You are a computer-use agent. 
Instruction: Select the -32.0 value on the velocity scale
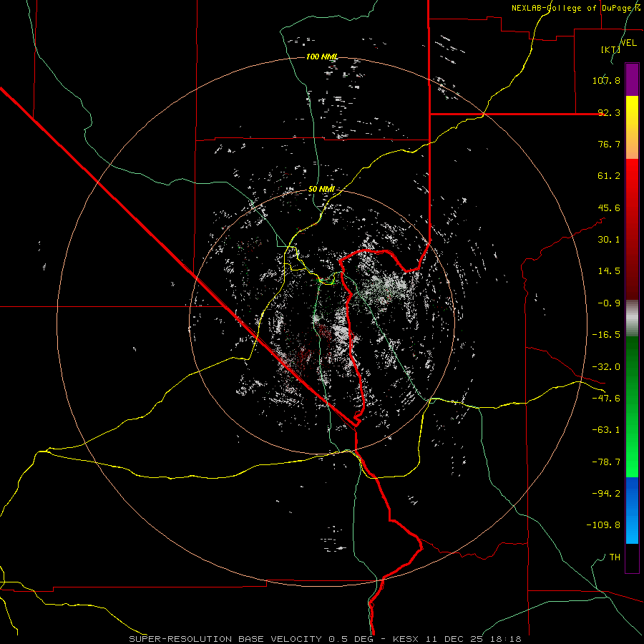point(606,367)
